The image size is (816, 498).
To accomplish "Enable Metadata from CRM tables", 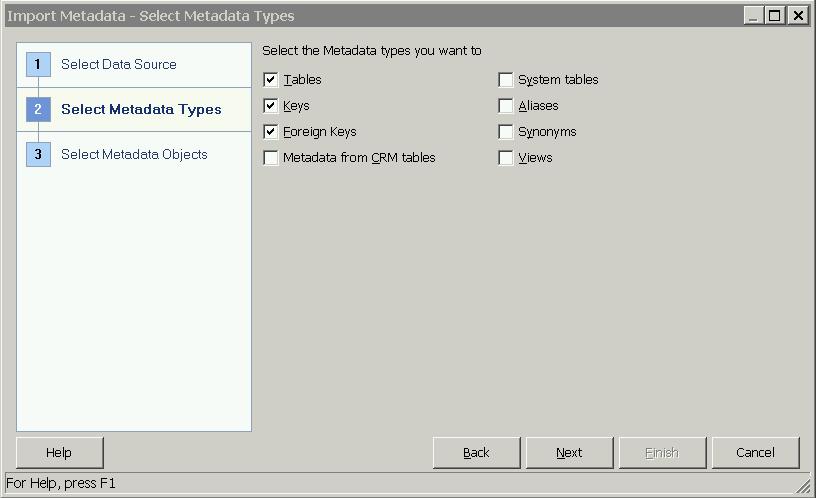I will click(271, 158).
